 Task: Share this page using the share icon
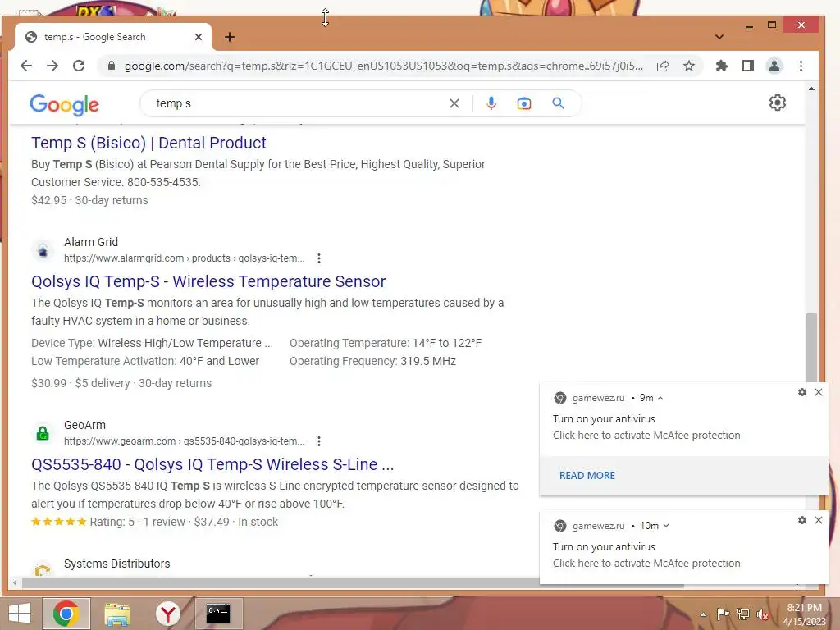coord(663,66)
